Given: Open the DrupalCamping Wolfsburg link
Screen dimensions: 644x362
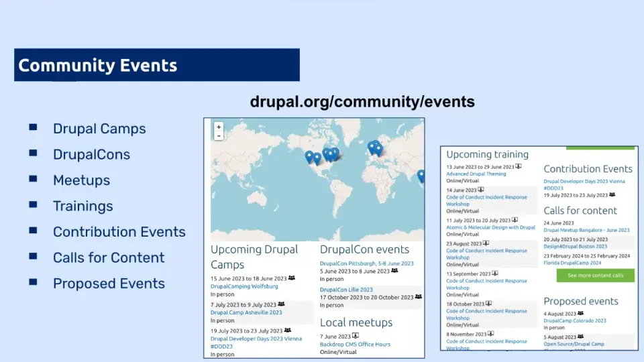Looking at the screenshot, I should (244, 286).
